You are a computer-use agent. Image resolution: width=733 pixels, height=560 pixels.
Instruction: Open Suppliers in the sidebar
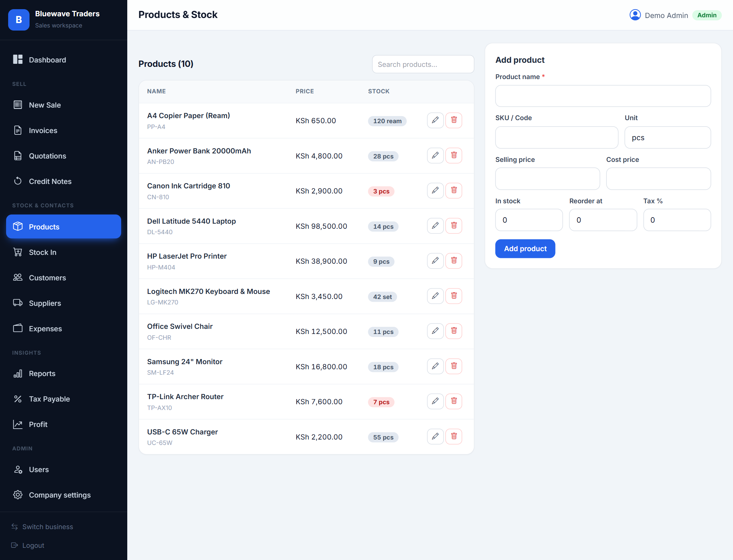pos(63,303)
